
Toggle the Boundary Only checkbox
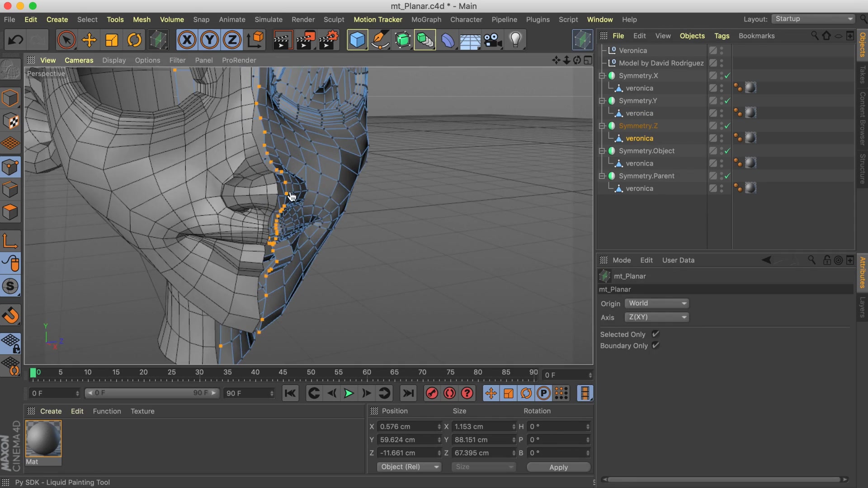pos(656,345)
